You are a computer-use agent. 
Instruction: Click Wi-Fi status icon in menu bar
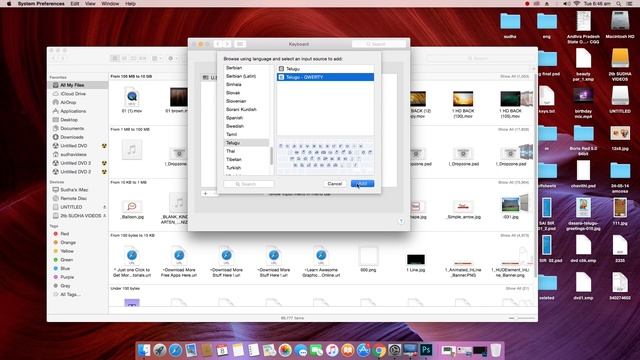tap(577, 4)
